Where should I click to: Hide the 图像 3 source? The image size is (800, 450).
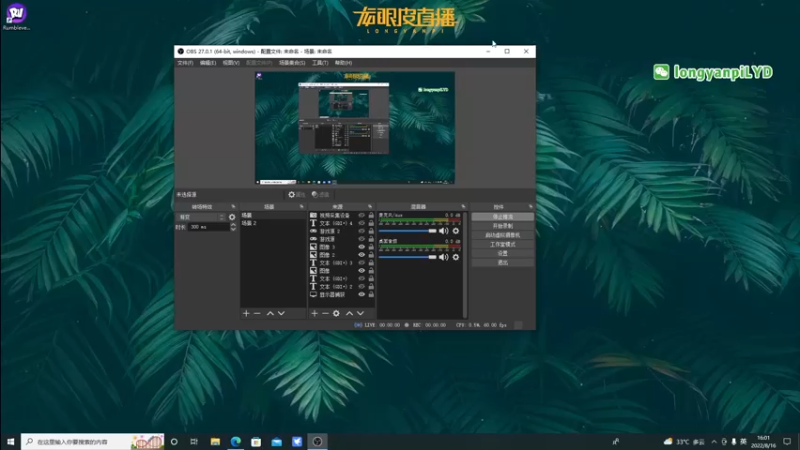tap(362, 247)
